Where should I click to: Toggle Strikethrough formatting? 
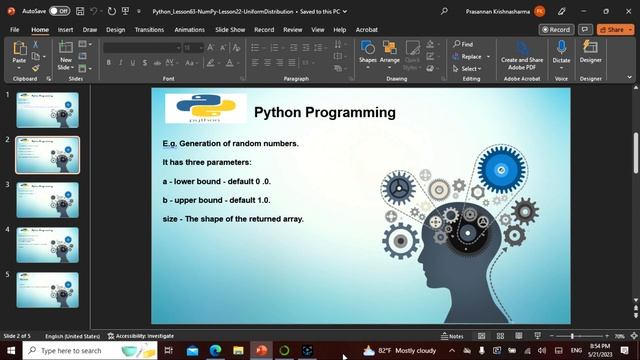click(x=157, y=63)
